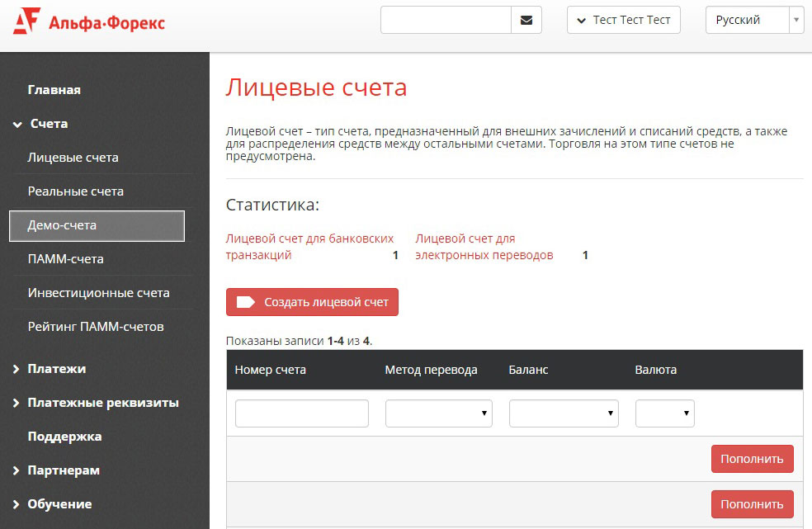Click the Лицевой счет для банковских транзакций link
The height and width of the screenshot is (529, 812).
tap(309, 247)
